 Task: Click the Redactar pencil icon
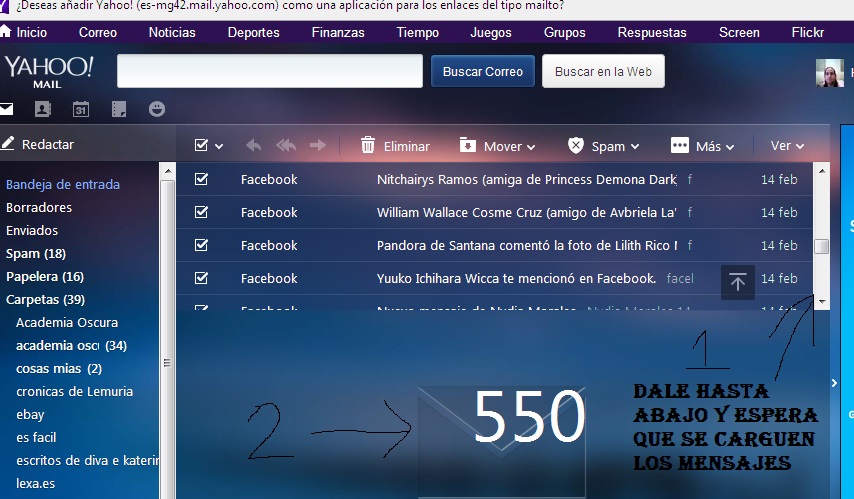(7, 144)
